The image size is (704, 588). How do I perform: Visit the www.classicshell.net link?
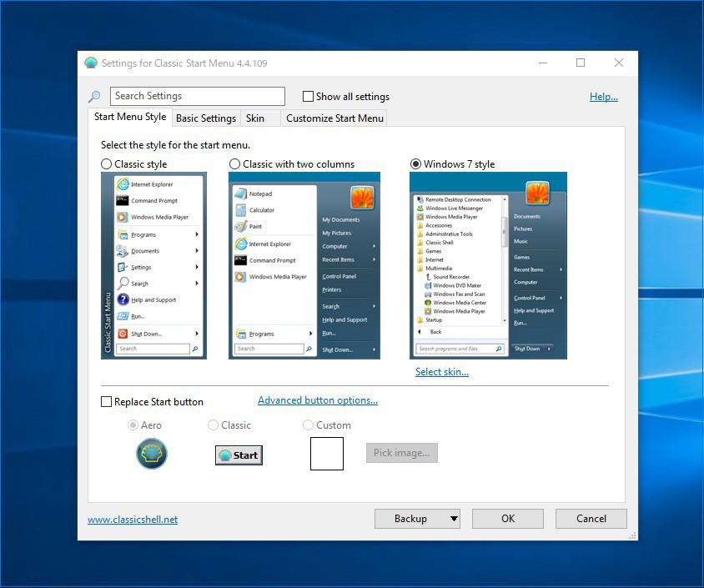tap(133, 520)
